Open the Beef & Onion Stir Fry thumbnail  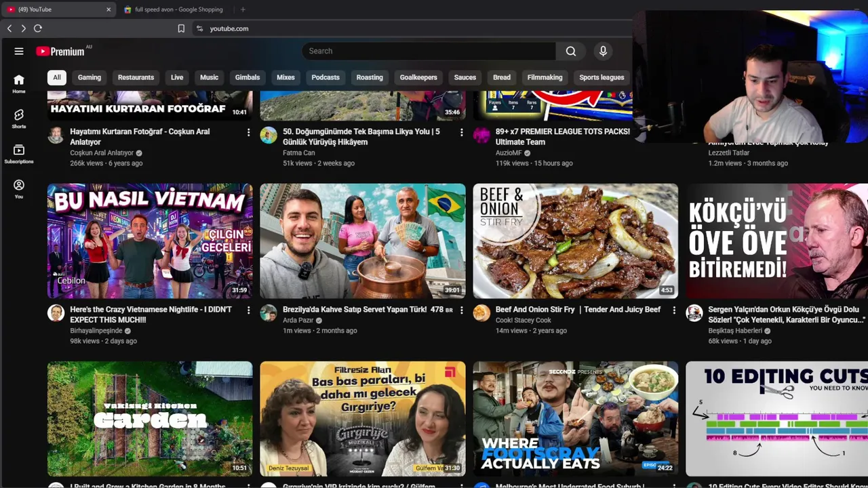pos(576,241)
